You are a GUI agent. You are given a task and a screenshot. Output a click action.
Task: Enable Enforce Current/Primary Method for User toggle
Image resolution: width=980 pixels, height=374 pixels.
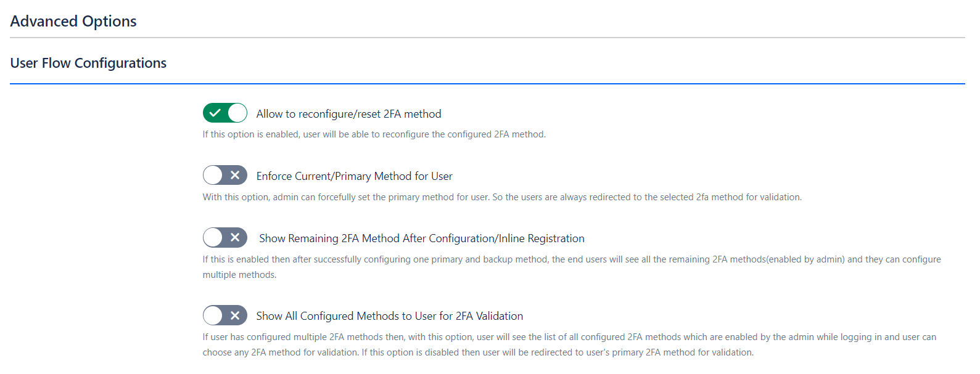pos(225,176)
